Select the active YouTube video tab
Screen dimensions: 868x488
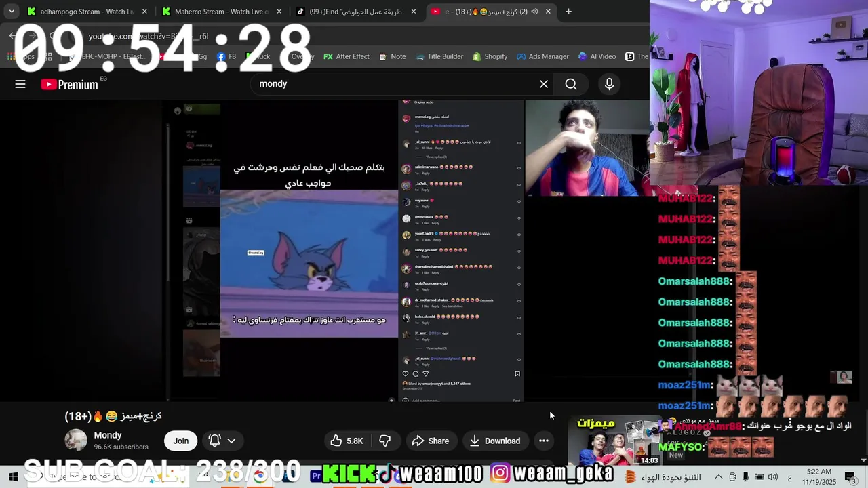tap(490, 12)
